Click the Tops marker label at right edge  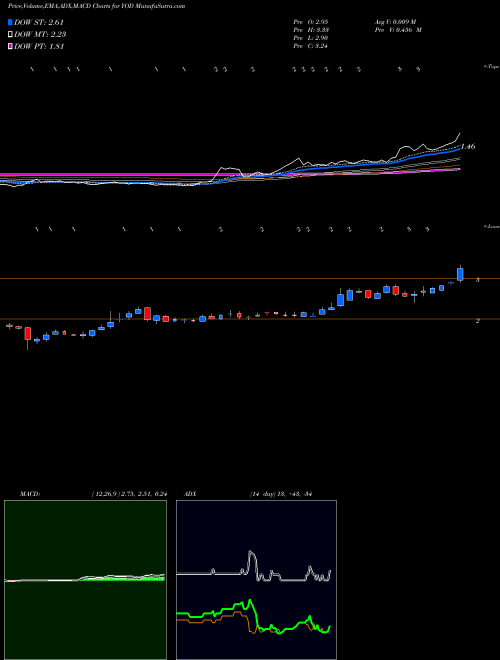[x=492, y=67]
